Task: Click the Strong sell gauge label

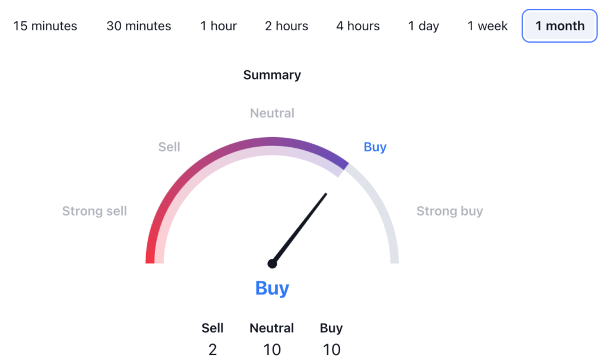Action: (x=94, y=211)
